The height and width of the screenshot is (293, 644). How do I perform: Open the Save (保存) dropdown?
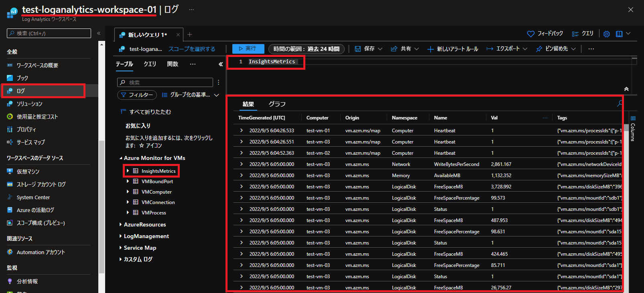(x=369, y=49)
